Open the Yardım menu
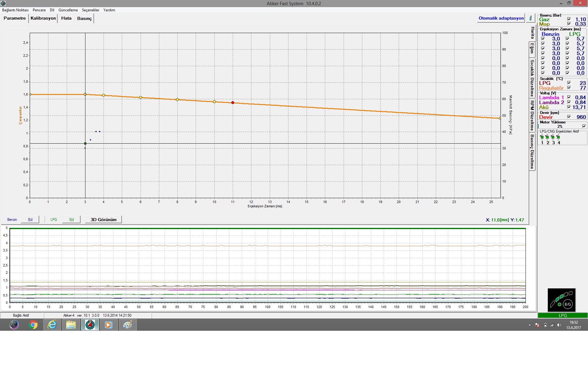588x392 pixels. click(109, 10)
